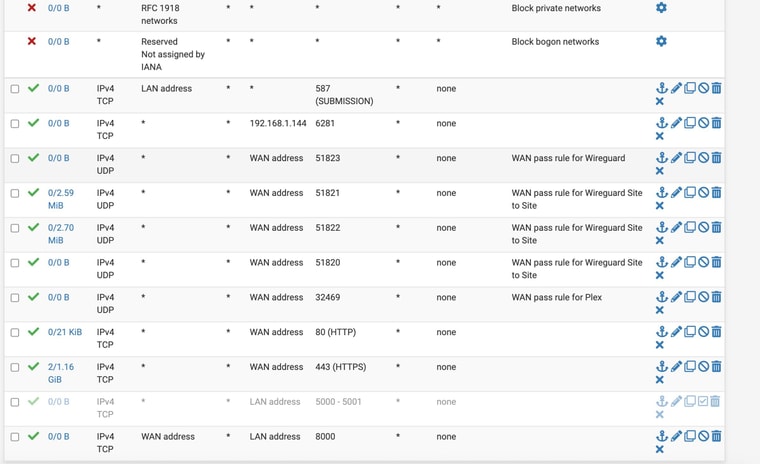Screen dimensions: 760x464
Task: Edit the port 587 SUBMISSION rule
Action: pos(676,88)
